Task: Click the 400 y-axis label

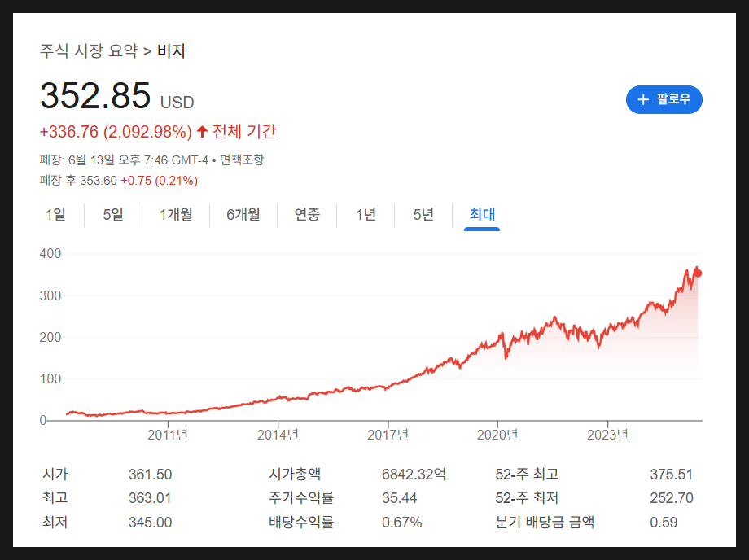Action: pos(50,253)
